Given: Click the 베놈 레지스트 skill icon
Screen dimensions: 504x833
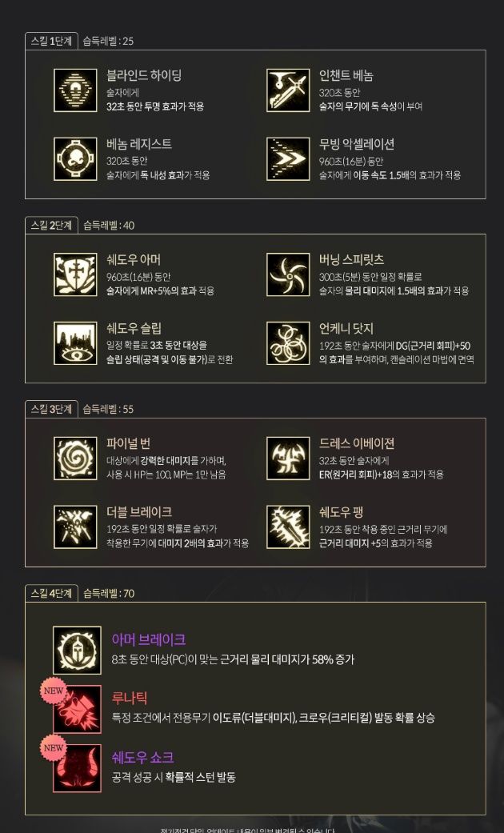Looking at the screenshot, I should pyautogui.click(x=75, y=159).
